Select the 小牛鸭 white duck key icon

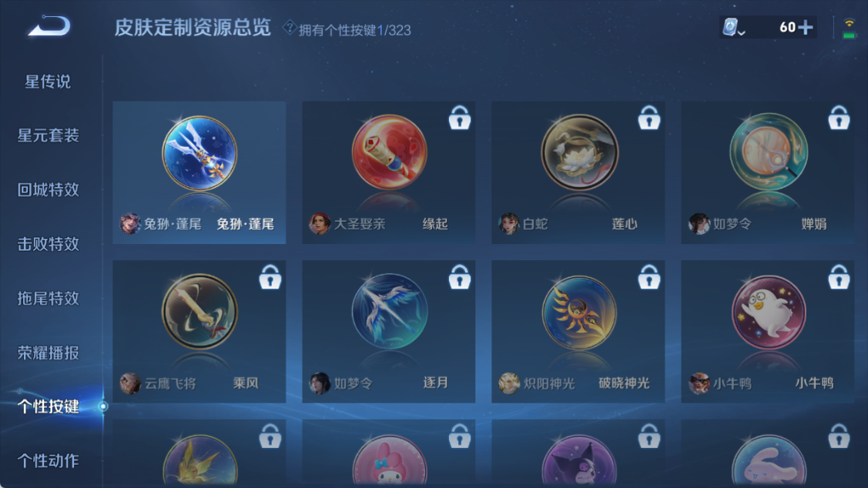(769, 312)
